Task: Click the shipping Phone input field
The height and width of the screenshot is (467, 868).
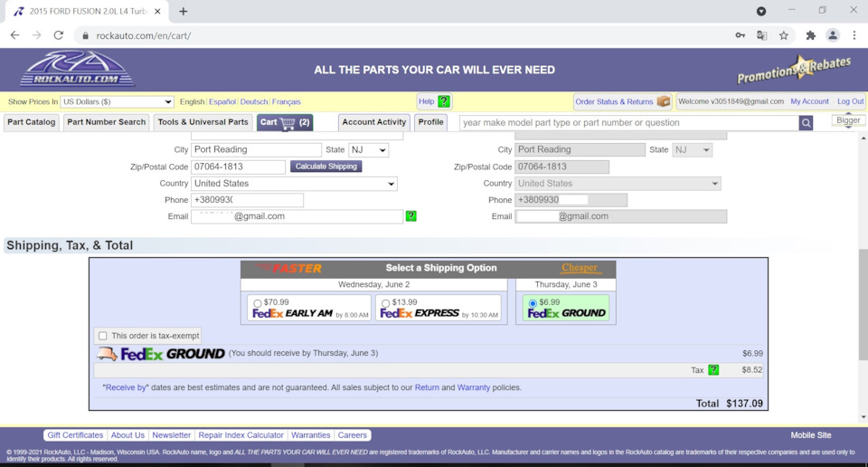Action: click(x=248, y=200)
